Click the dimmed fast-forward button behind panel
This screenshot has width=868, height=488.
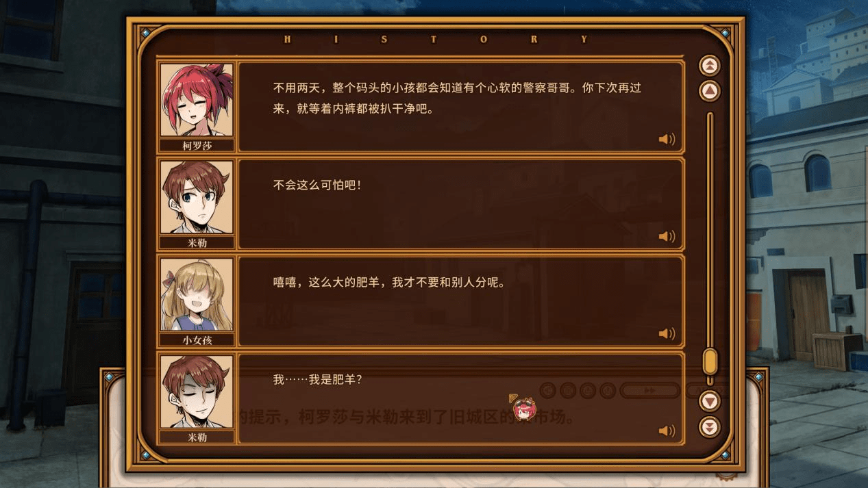click(x=649, y=390)
